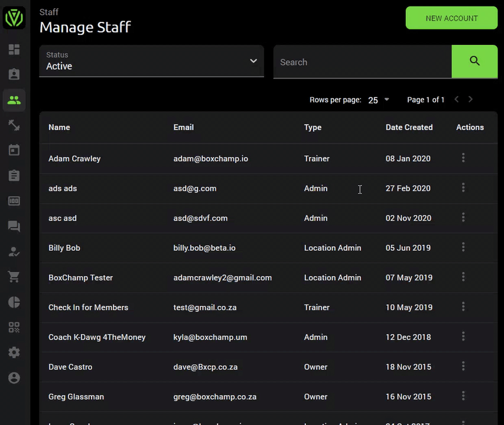
Task: Open actions menu for Adam Crawley
Action: tap(463, 158)
